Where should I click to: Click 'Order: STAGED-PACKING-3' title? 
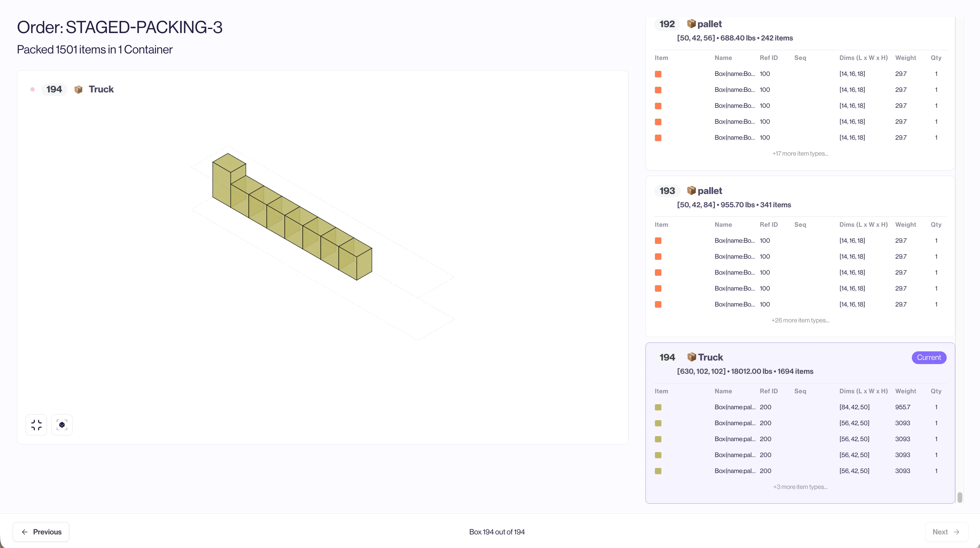119,27
